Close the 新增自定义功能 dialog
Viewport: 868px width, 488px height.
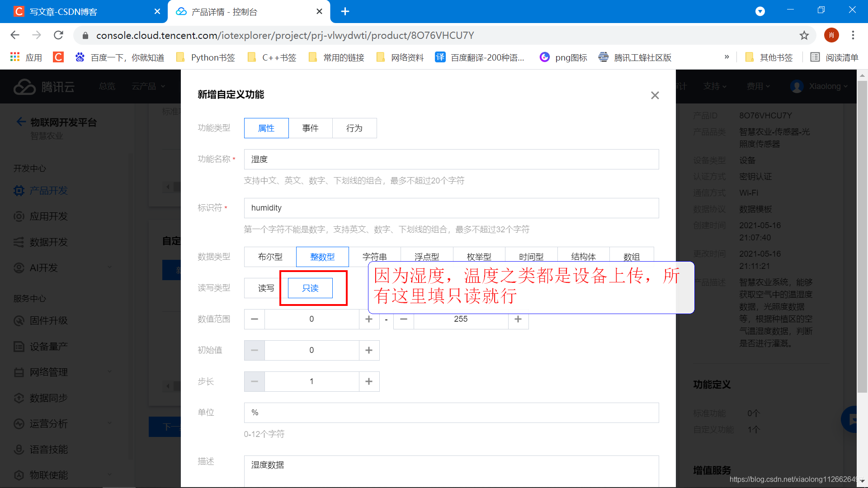click(x=655, y=95)
